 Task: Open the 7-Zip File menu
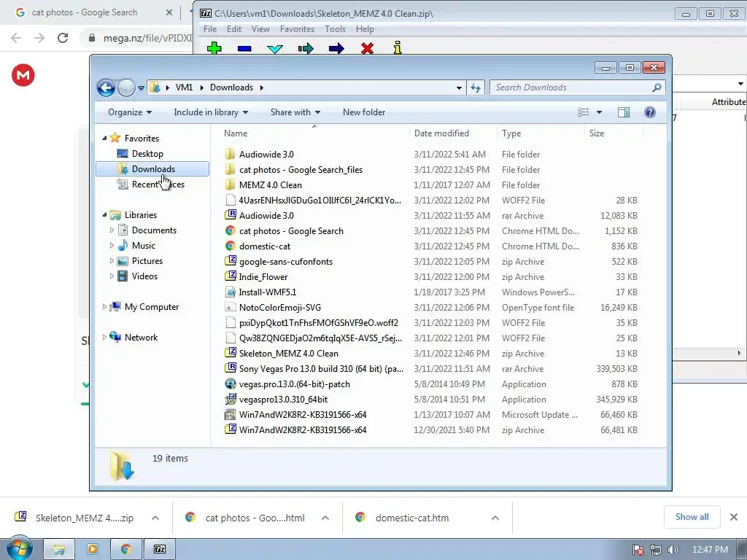[x=210, y=29]
